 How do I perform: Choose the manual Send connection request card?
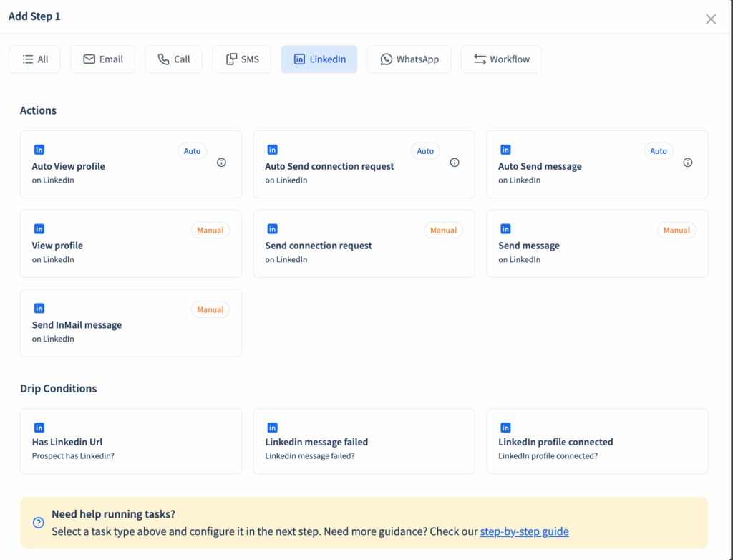[364, 243]
